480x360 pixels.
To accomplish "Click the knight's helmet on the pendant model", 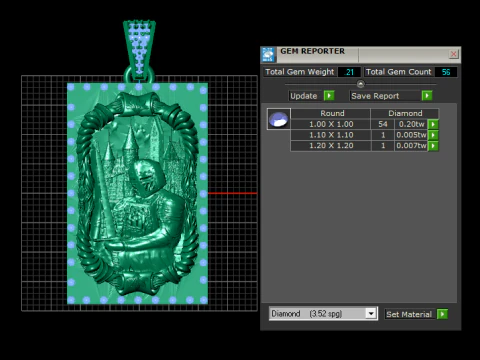I will [147, 178].
